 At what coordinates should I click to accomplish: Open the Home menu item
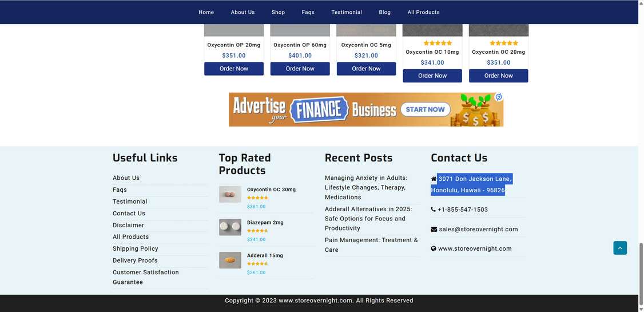206,13
